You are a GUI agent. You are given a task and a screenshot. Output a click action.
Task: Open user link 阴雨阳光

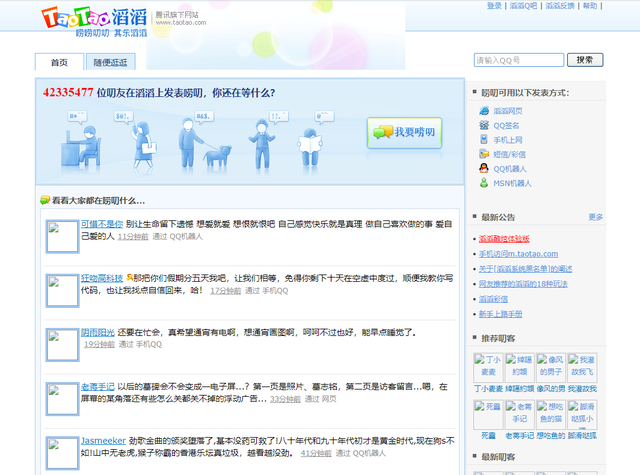pos(98,333)
